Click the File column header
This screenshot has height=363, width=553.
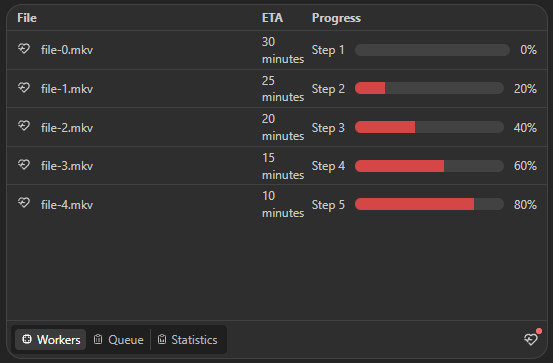point(27,18)
